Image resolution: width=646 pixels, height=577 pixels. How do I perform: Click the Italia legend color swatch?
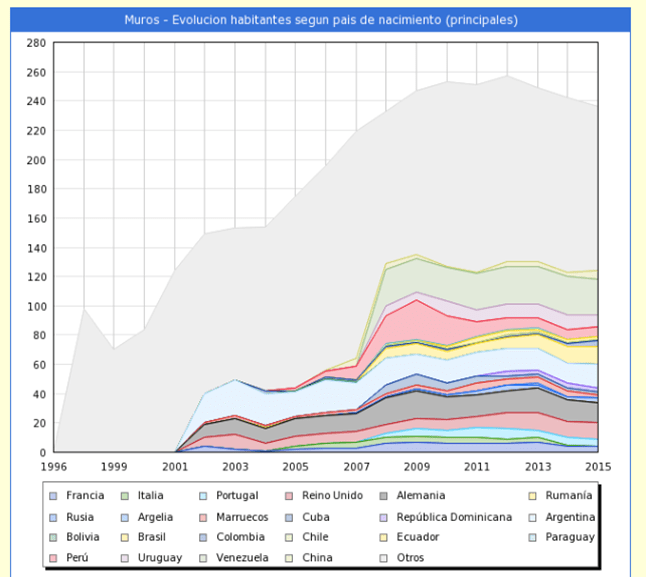click(126, 496)
